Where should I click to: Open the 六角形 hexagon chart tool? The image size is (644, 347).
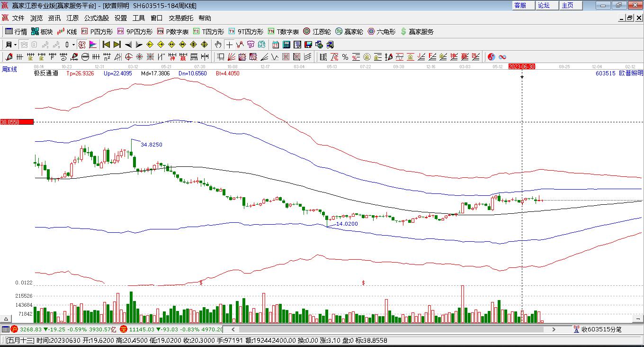pos(382,32)
